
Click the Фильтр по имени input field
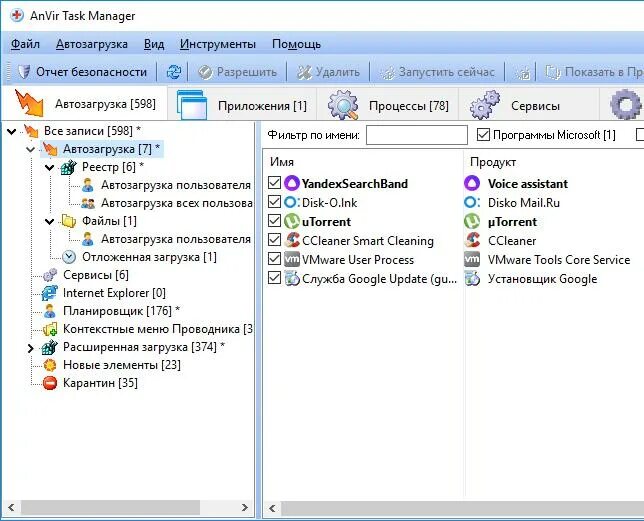(416, 135)
